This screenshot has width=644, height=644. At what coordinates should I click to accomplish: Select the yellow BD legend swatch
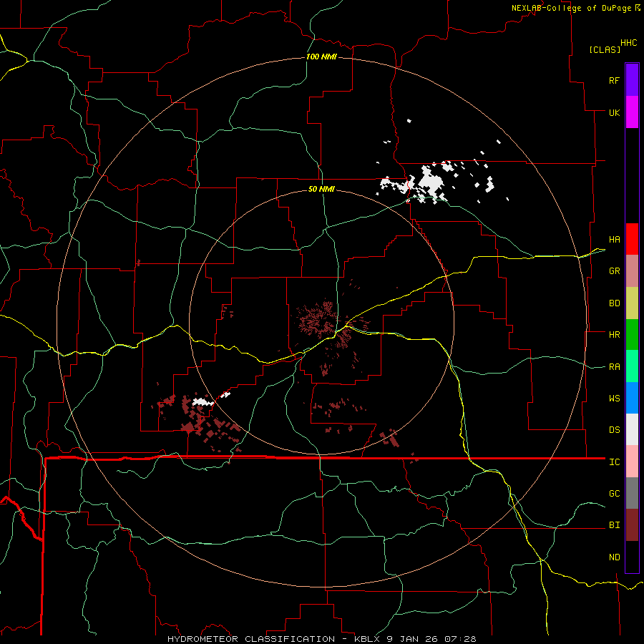click(632, 303)
